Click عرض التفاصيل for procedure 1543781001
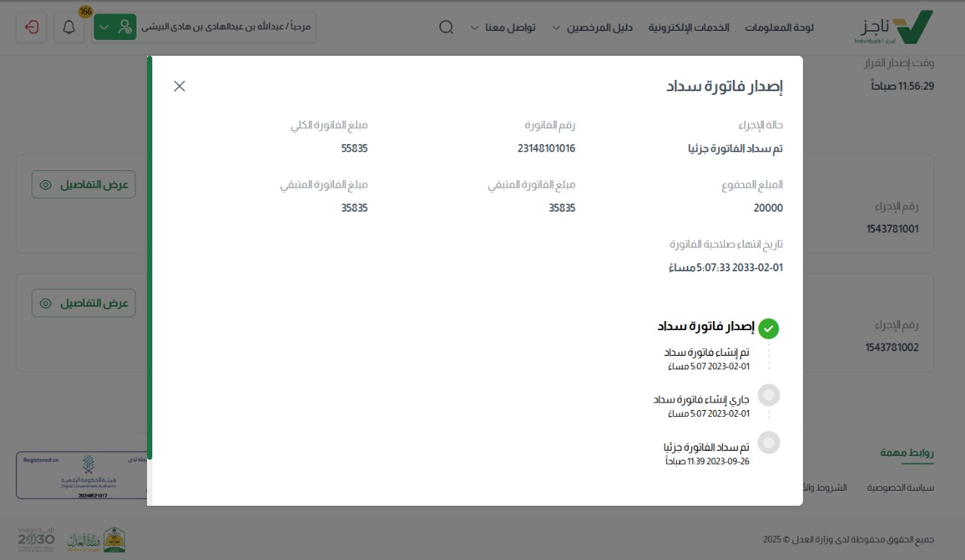 [84, 185]
